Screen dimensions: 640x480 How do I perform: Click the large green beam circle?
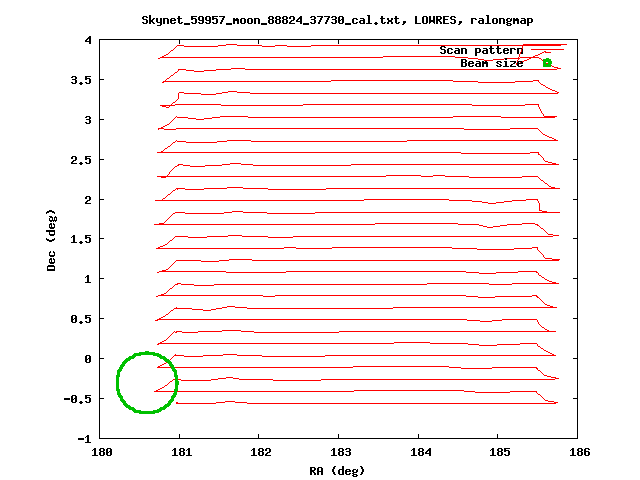tap(147, 382)
